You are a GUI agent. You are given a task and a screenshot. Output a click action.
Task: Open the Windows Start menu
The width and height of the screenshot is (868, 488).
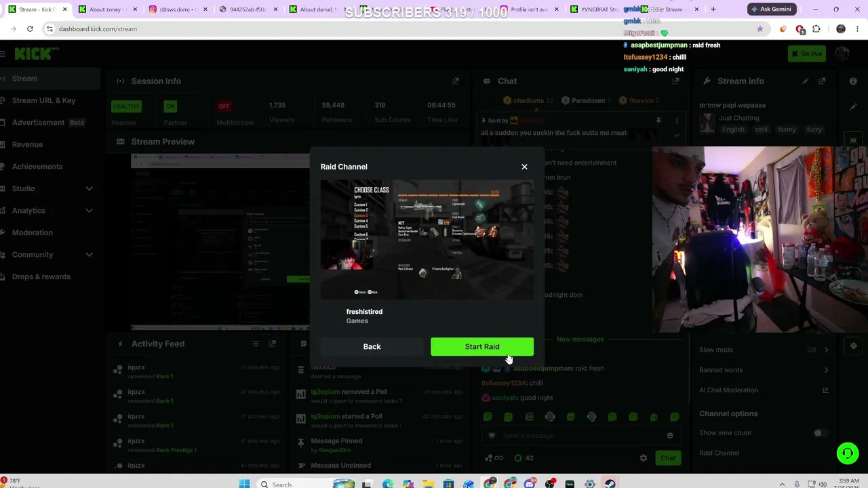click(244, 484)
